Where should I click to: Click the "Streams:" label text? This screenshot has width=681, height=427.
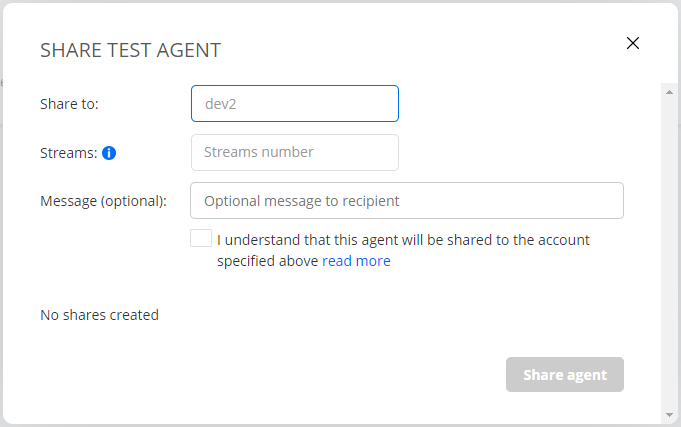(68, 153)
